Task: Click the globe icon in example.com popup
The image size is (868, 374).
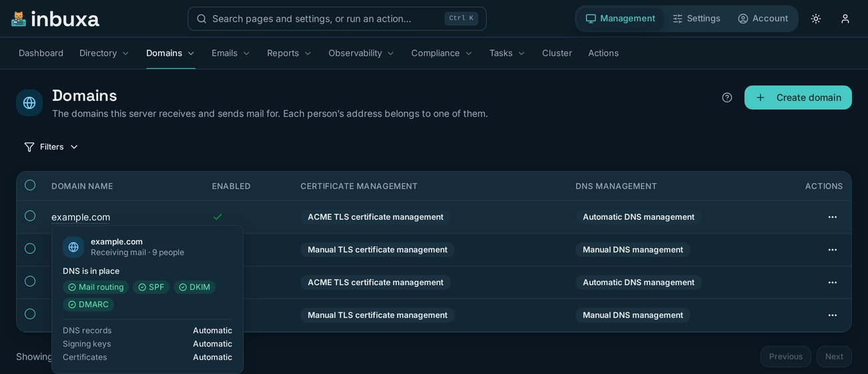Action: [x=73, y=247]
